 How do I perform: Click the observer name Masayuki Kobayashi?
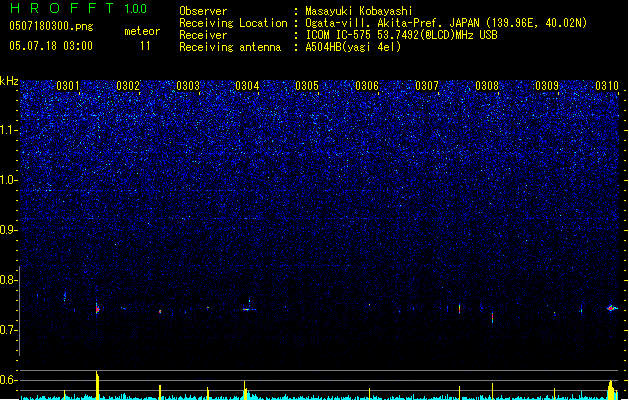[359, 11]
